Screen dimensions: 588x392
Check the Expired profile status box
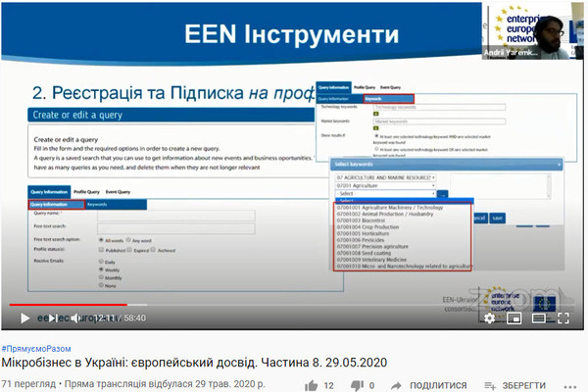coord(129,250)
